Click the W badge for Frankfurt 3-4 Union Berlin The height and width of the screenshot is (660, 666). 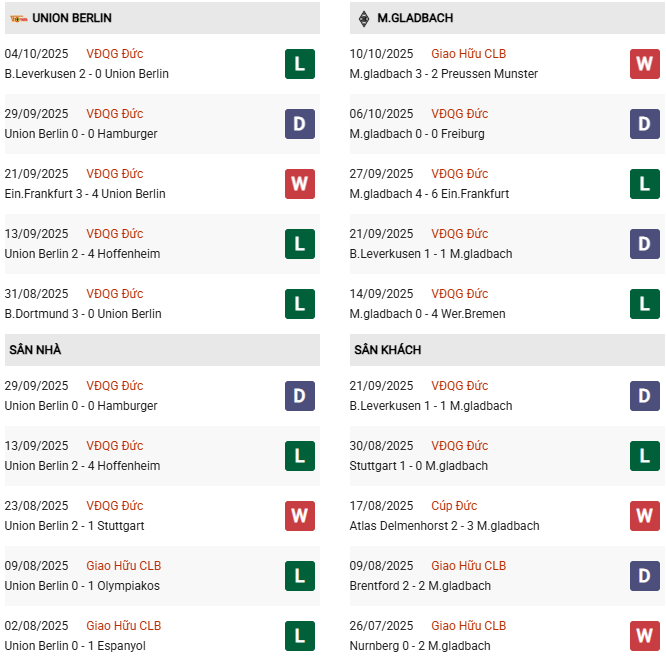[299, 184]
